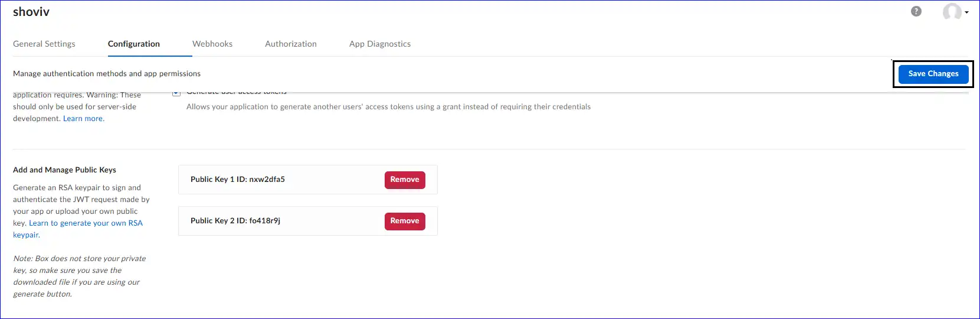
Task: Click the Manage authentication methods description text
Action: click(x=107, y=74)
